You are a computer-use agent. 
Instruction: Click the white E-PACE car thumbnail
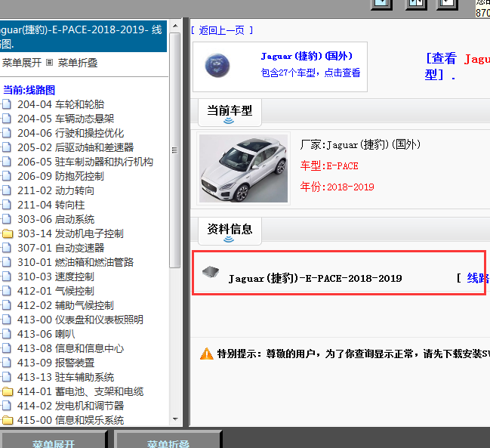point(243,168)
